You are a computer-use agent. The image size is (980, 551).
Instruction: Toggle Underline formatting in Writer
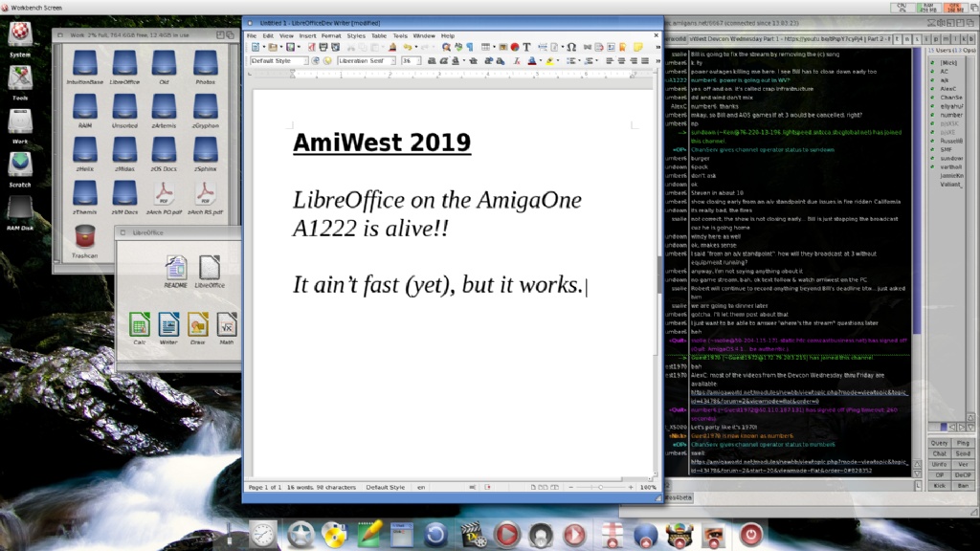point(456,60)
